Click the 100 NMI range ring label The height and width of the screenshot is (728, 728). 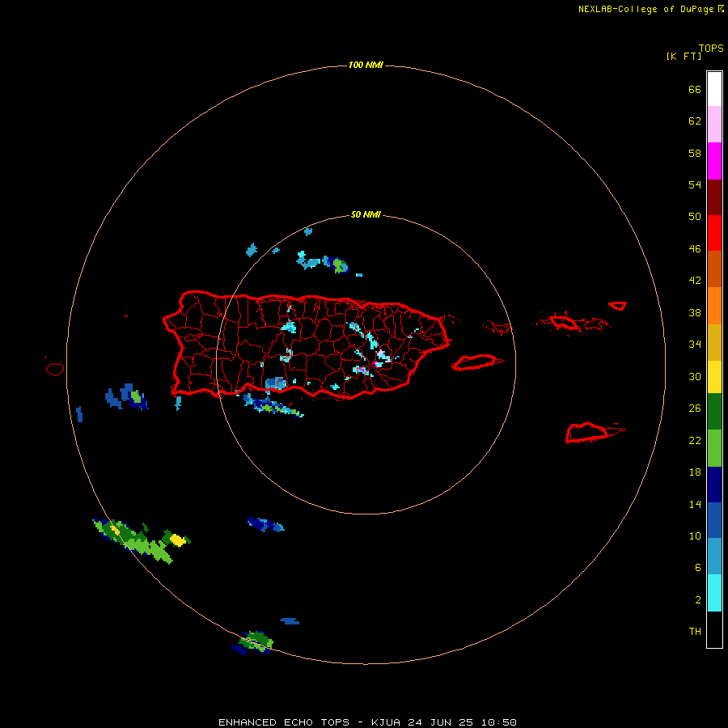[366, 65]
